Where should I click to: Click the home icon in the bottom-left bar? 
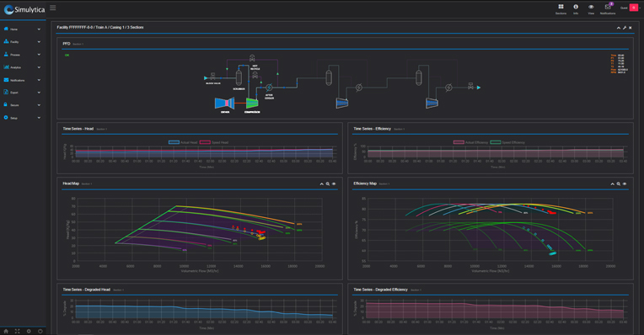point(6,331)
